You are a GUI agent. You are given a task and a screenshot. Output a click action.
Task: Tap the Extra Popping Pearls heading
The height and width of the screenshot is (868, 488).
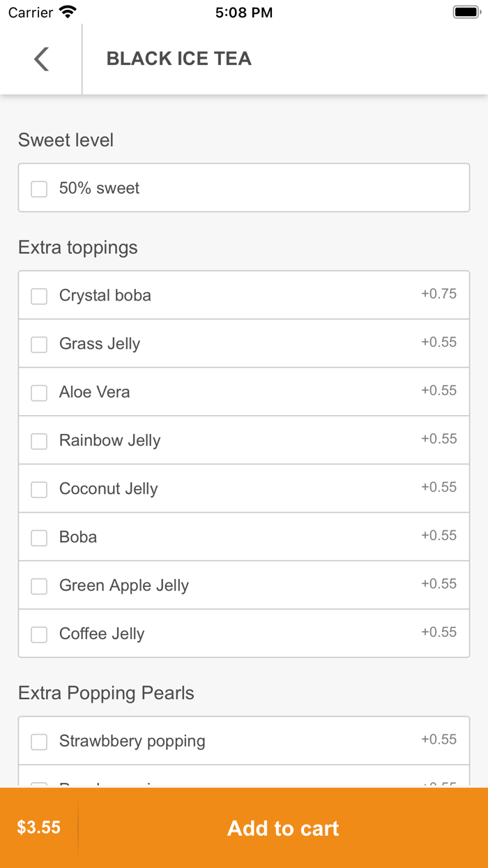[x=106, y=693]
